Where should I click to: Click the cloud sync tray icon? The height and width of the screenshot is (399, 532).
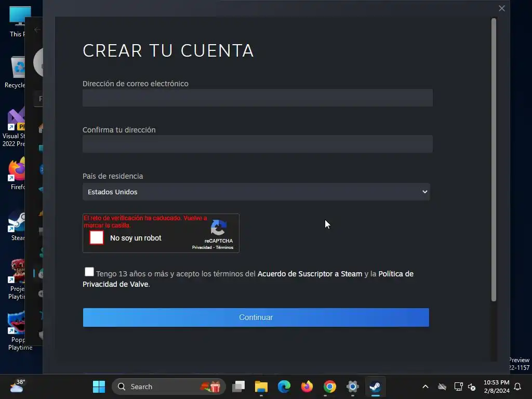tap(442, 387)
